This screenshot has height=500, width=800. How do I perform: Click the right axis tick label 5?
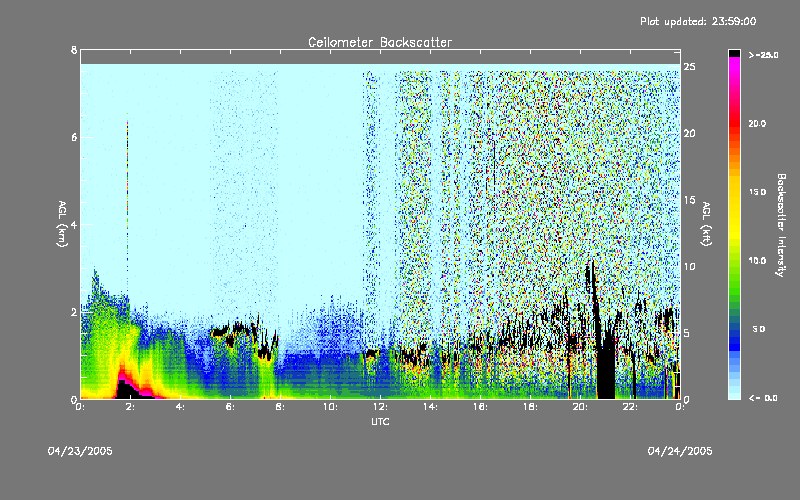[687, 333]
